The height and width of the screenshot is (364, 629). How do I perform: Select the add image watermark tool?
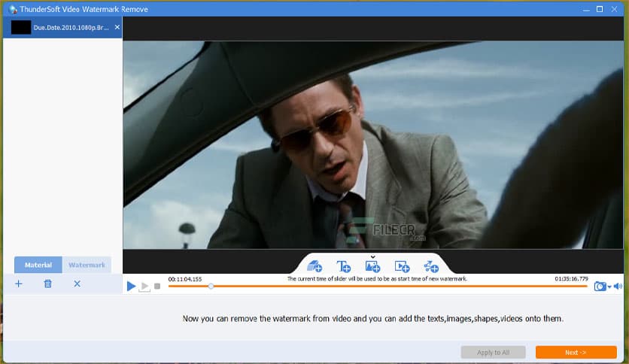[372, 266]
